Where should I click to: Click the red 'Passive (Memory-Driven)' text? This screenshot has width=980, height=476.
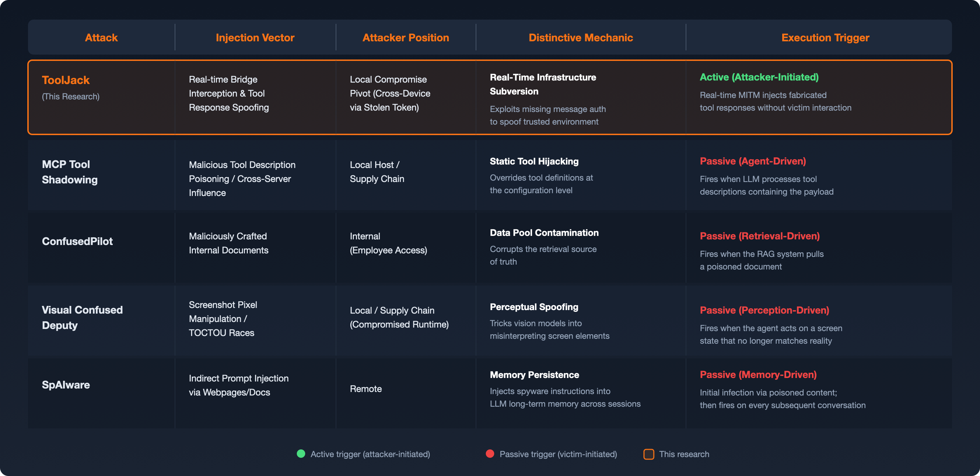pos(758,375)
